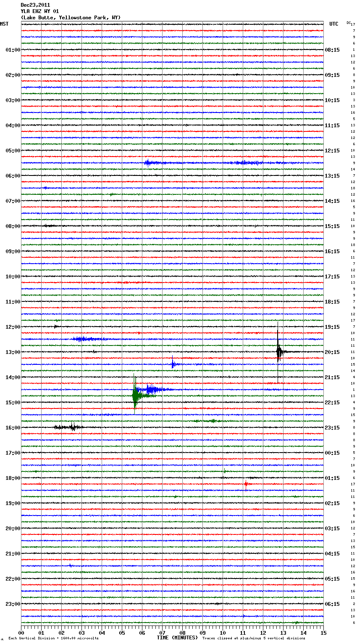Click the "11:15" UTC time label
The height and width of the screenshot is (644, 357).
pos(332,126)
